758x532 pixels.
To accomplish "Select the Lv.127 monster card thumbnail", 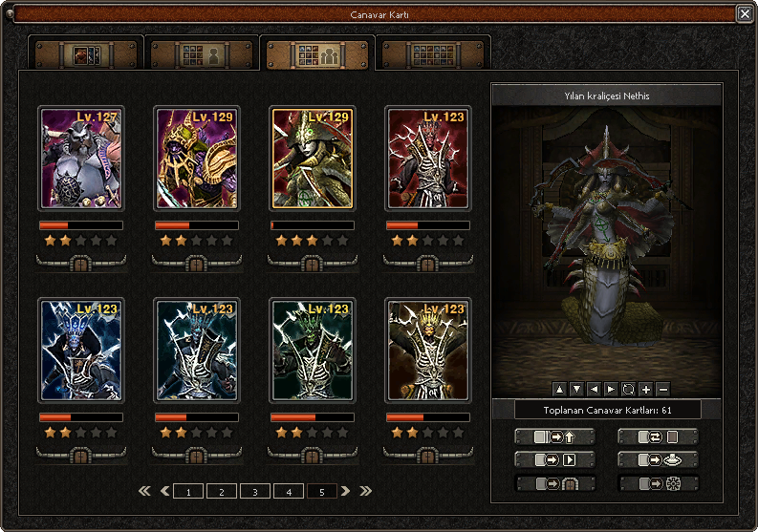I will 81,159.
